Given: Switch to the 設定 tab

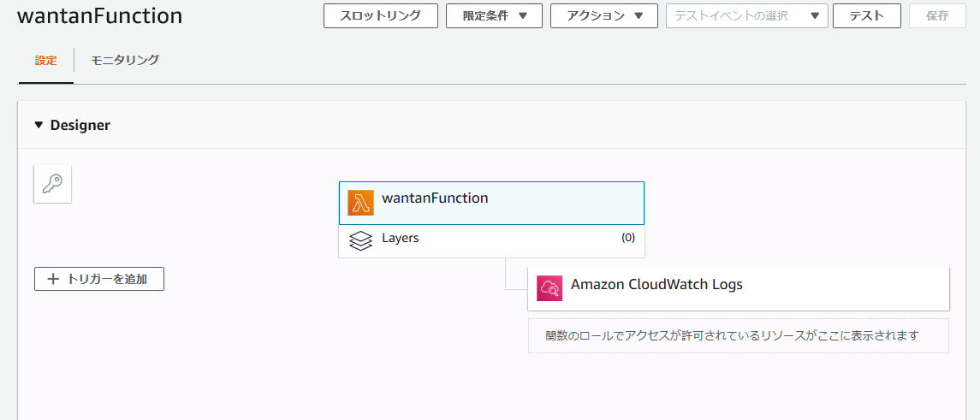Looking at the screenshot, I should tap(45, 61).
